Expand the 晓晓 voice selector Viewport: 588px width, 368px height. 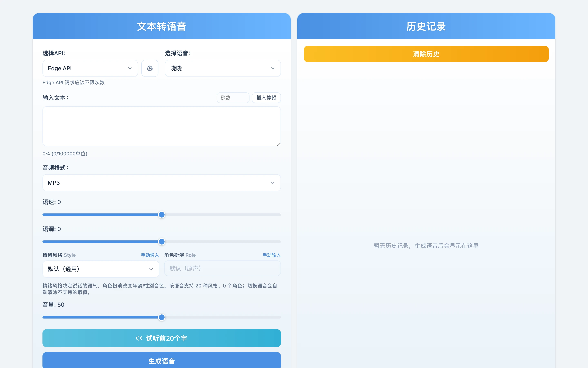[x=223, y=68]
